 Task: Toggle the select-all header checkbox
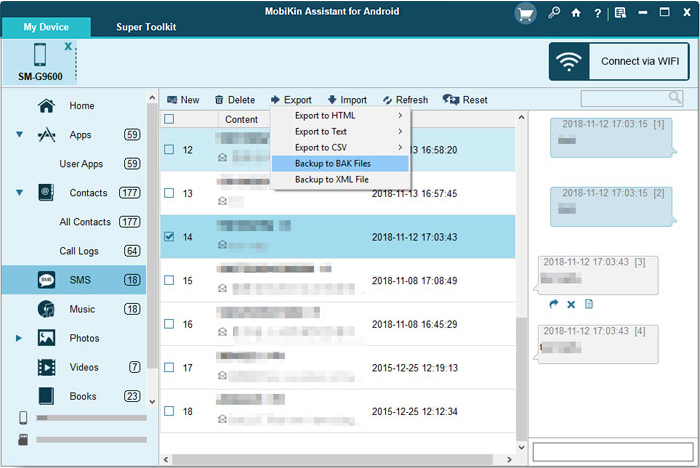169,119
